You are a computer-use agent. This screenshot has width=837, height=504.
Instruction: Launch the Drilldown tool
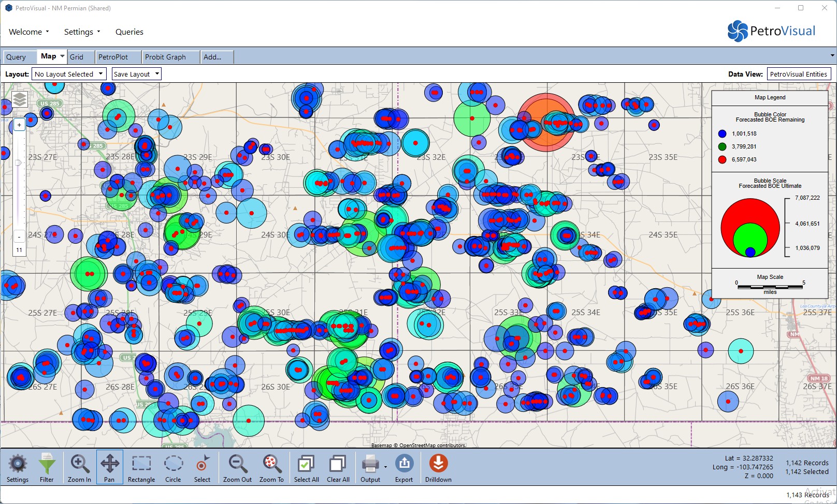tap(438, 467)
